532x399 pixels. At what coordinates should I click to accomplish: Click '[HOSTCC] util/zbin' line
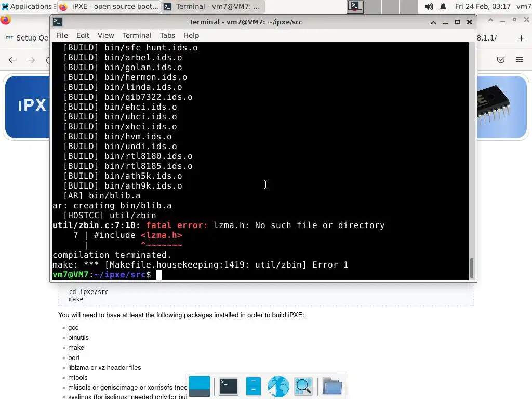pos(110,216)
